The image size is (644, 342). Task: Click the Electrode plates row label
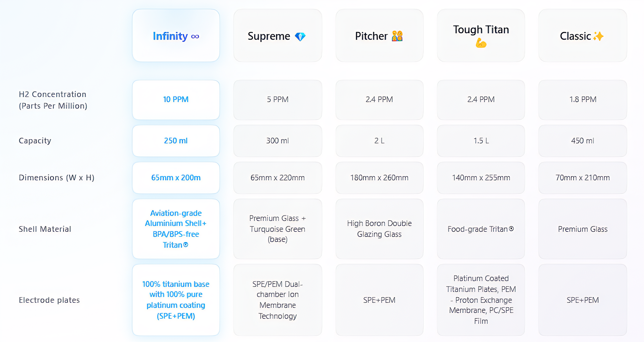49,300
